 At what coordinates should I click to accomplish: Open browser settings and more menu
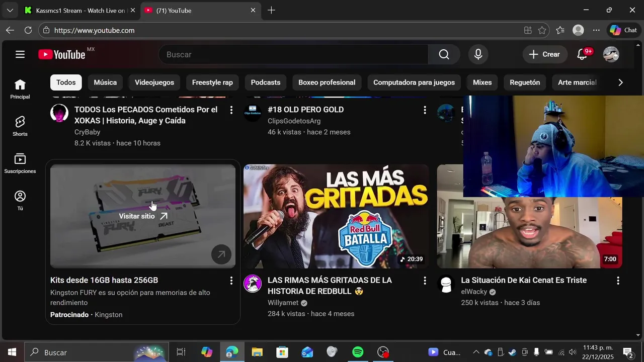coord(596,30)
